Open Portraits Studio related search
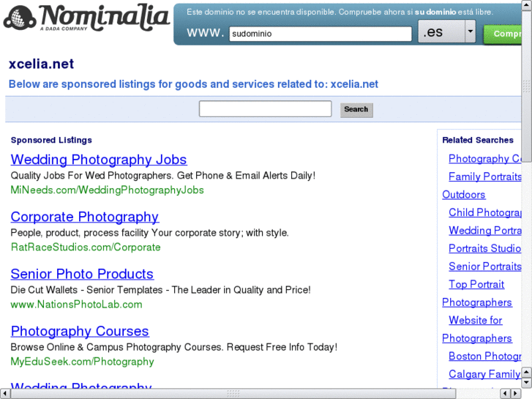 coord(485,248)
